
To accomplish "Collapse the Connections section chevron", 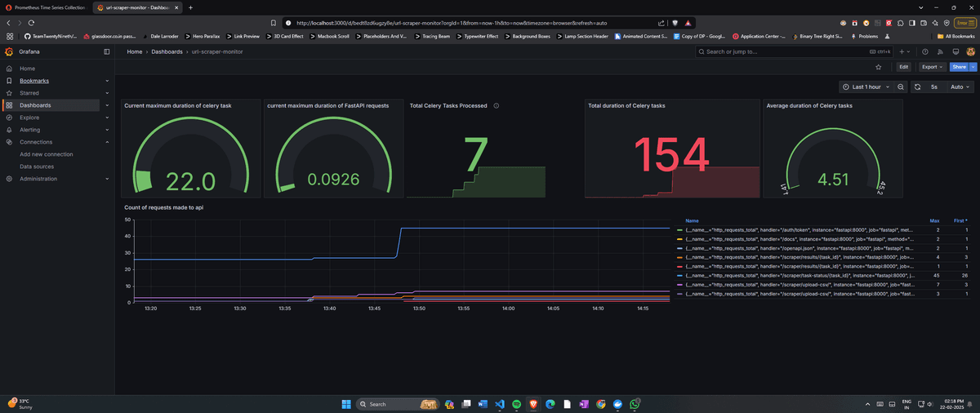I will (x=107, y=142).
